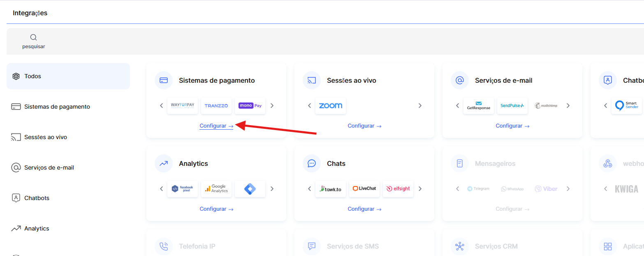Viewport: 644px width, 256px height.
Task: Select the Google Tag Manager diamond logo
Action: 250,189
